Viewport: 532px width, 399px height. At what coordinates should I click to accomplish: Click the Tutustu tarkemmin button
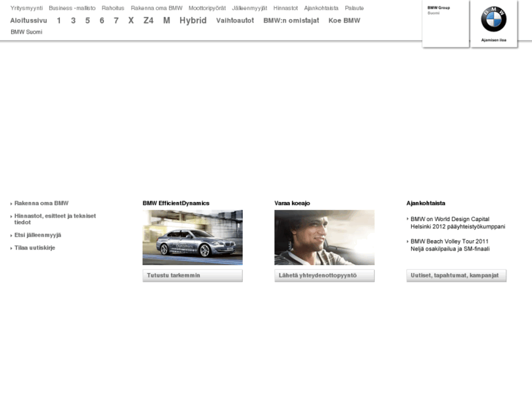click(192, 275)
